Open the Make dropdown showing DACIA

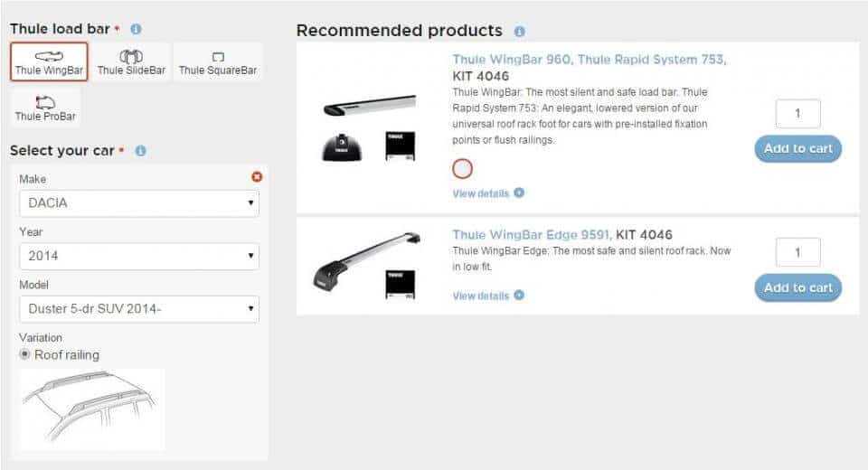pyautogui.click(x=139, y=203)
